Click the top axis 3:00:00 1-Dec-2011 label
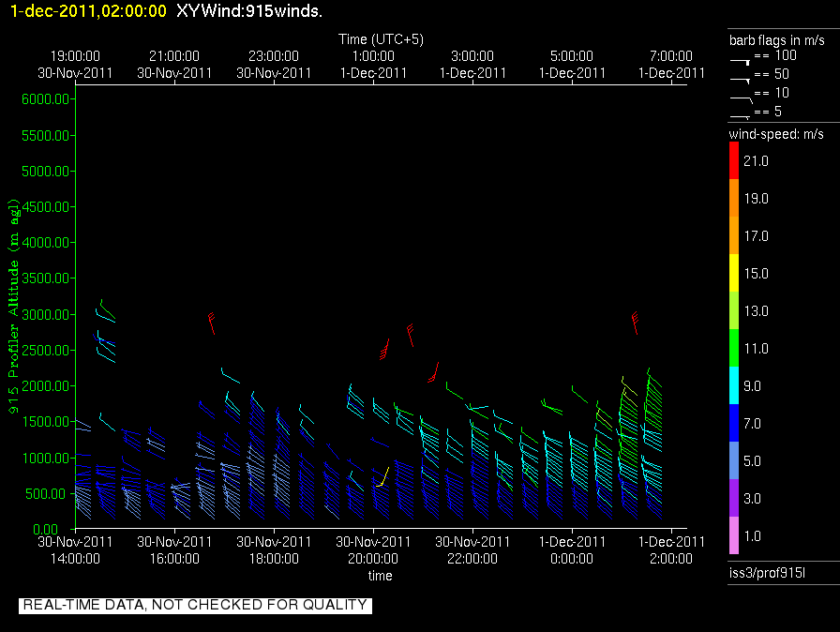The width and height of the screenshot is (840, 632). [x=472, y=65]
